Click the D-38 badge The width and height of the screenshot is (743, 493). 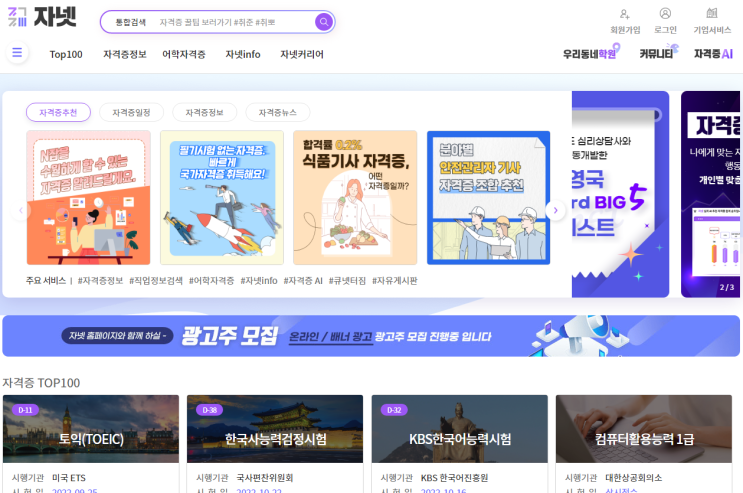pyautogui.click(x=209, y=410)
